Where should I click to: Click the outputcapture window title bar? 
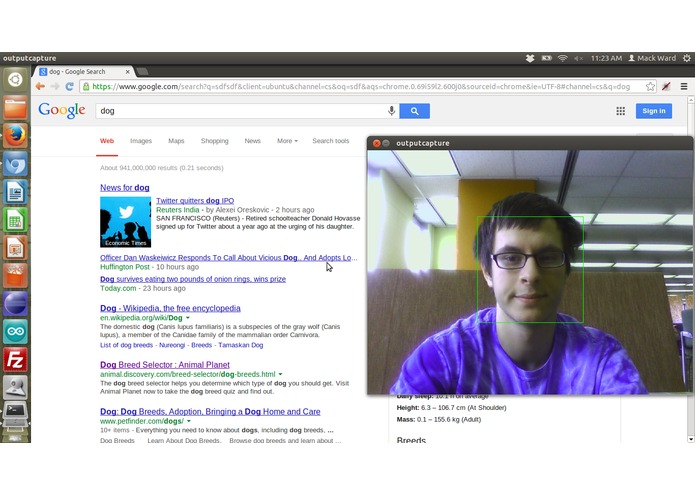(x=530, y=143)
